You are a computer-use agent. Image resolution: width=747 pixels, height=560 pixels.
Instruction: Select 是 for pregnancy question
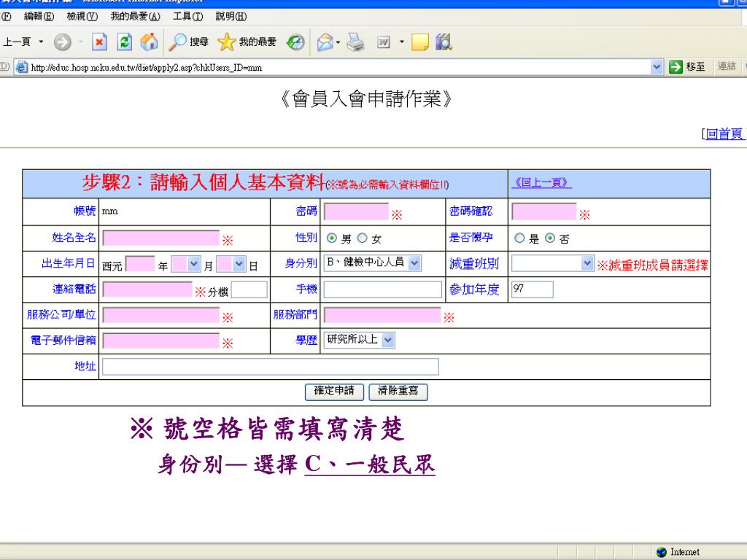(519, 238)
